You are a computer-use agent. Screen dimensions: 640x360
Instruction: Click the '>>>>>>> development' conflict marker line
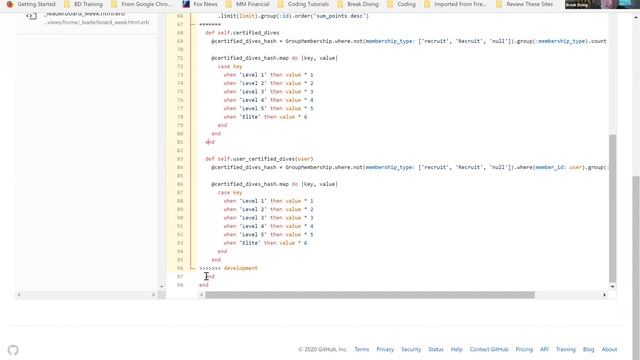point(229,268)
